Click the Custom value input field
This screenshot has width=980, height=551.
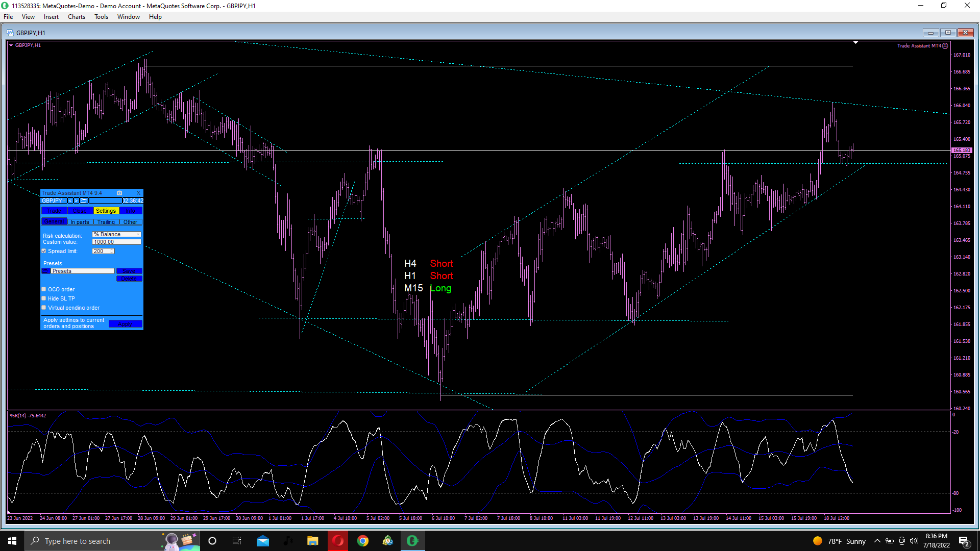click(x=116, y=242)
